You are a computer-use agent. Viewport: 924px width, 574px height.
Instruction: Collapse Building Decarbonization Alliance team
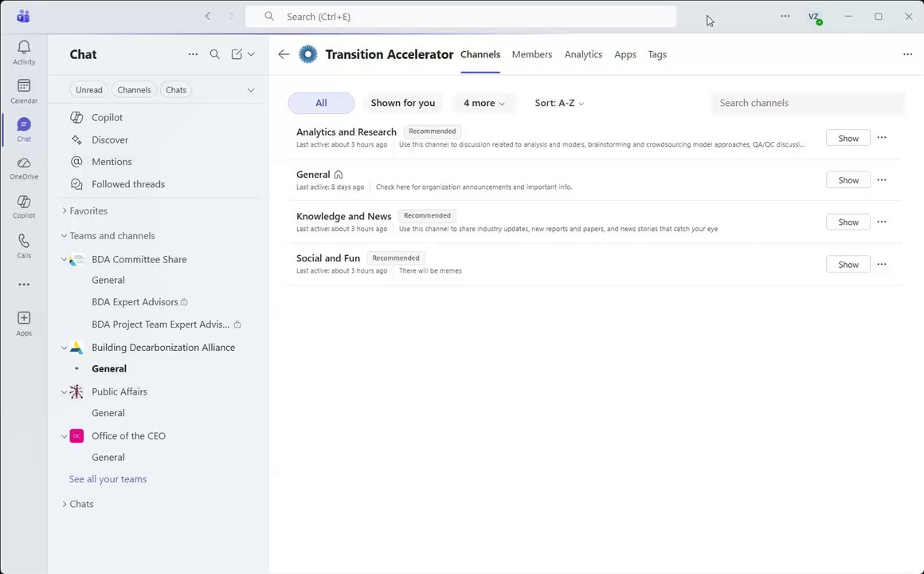click(x=65, y=348)
